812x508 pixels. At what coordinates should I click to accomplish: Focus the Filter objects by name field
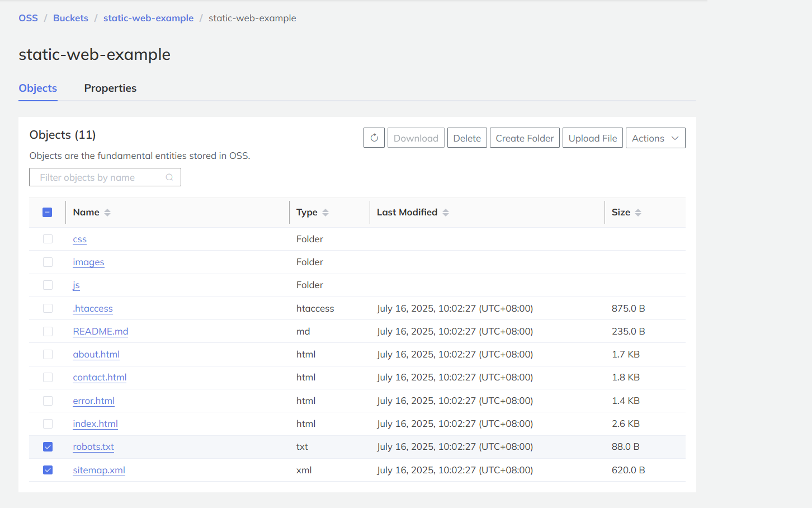tap(101, 177)
